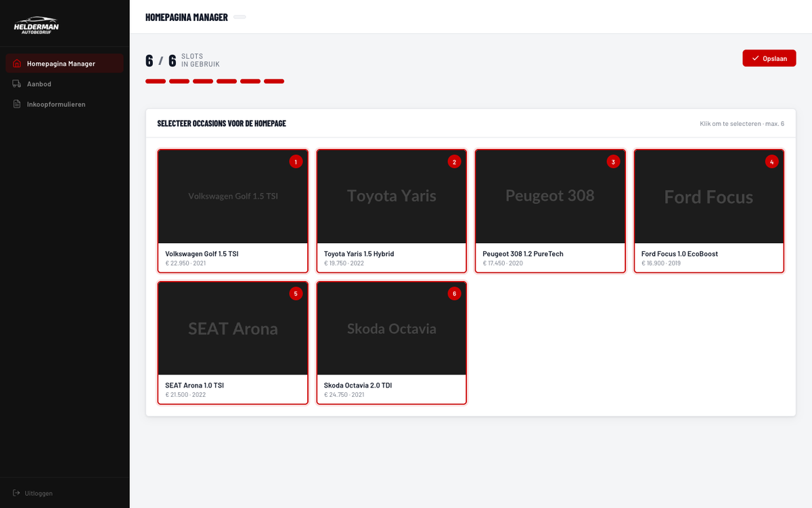This screenshot has height=508, width=812.
Task: Open Inkoopformulieren in sidebar
Action: click(64, 104)
